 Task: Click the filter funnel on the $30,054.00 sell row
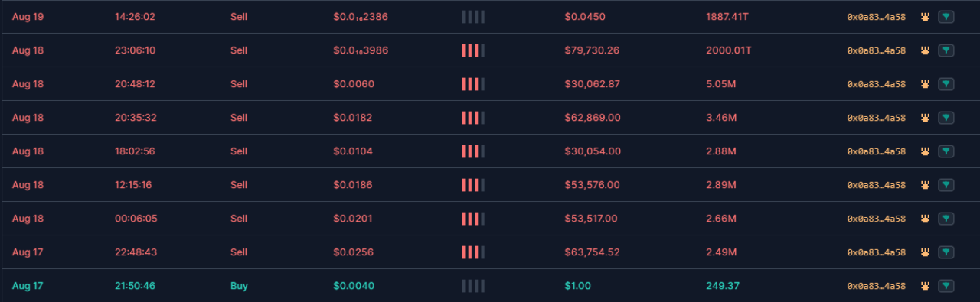coord(946,151)
